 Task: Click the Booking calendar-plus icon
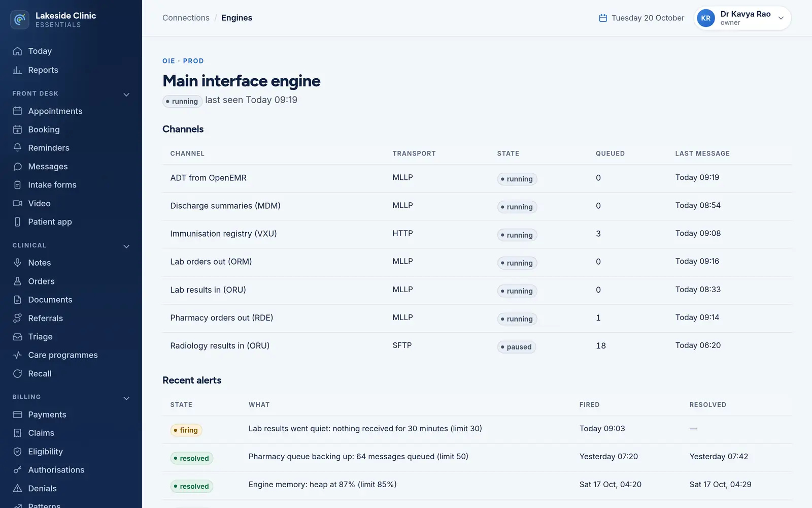(17, 130)
